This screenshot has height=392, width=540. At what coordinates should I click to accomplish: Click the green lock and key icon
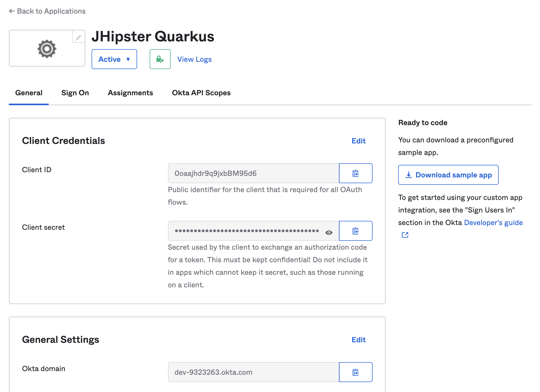pos(160,59)
